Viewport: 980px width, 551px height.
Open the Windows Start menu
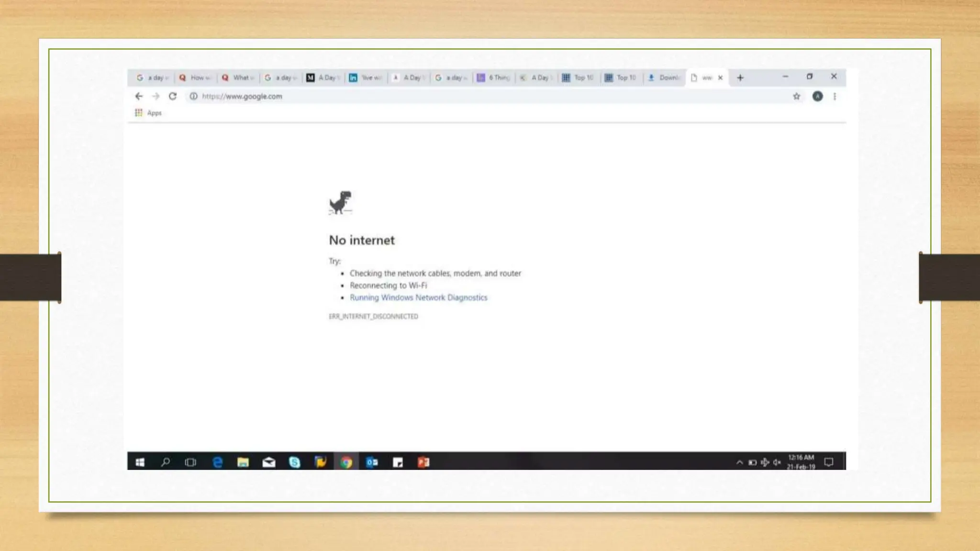(x=140, y=462)
